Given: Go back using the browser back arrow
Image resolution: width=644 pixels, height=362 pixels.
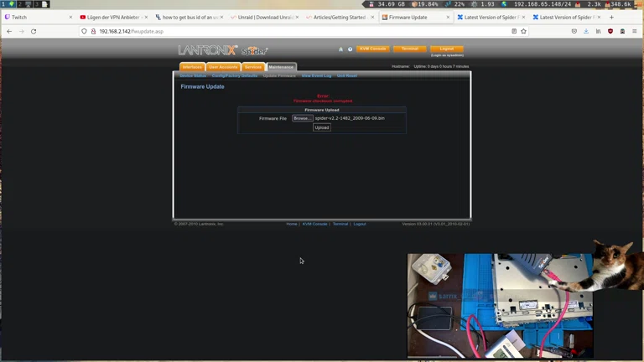Looking at the screenshot, I should [x=9, y=31].
